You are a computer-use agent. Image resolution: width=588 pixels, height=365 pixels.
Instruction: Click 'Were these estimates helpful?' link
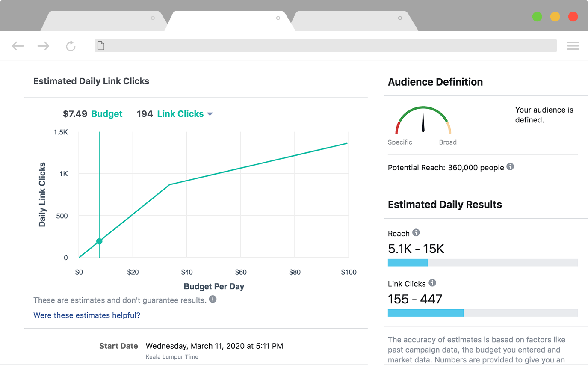coord(87,315)
